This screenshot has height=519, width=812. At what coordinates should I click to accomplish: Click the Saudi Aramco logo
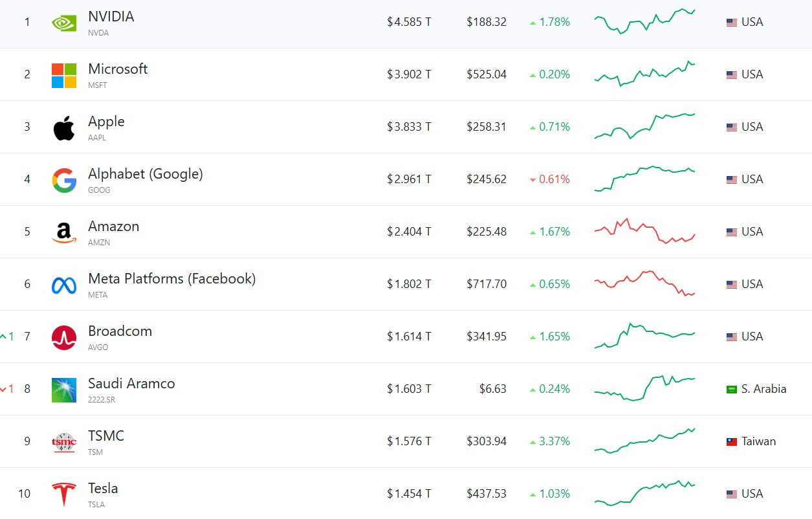point(64,390)
